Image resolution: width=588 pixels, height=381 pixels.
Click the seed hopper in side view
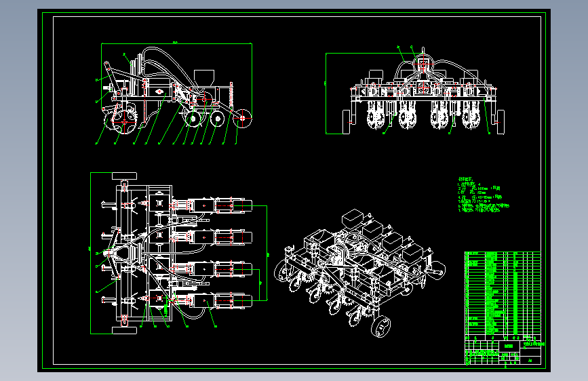pyautogui.click(x=204, y=78)
